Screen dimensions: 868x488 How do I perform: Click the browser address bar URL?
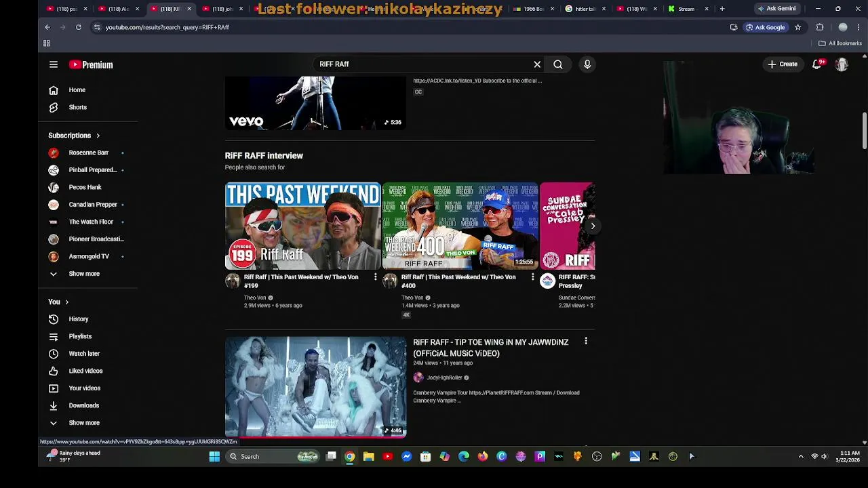point(167,27)
